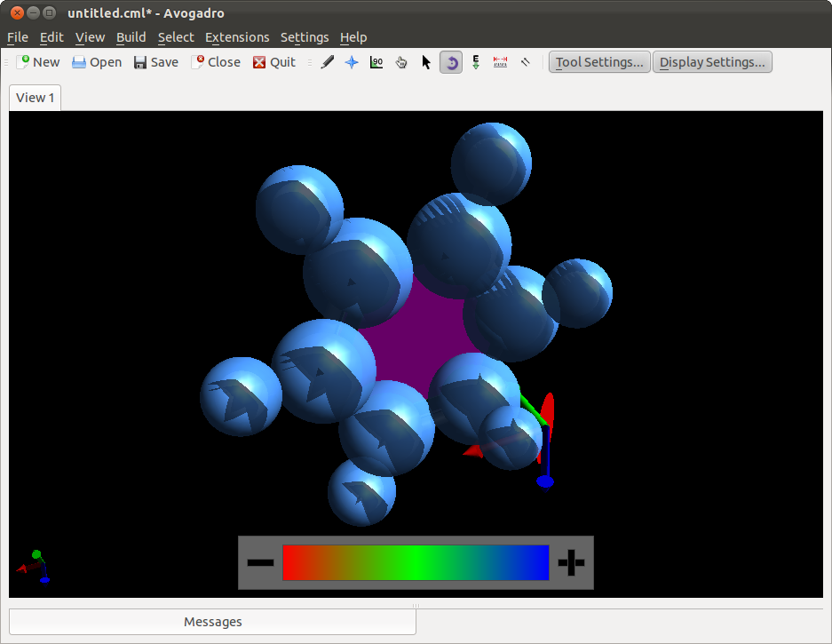Expand the Messages panel
Viewport: 832px width, 644px height.
coord(212,621)
